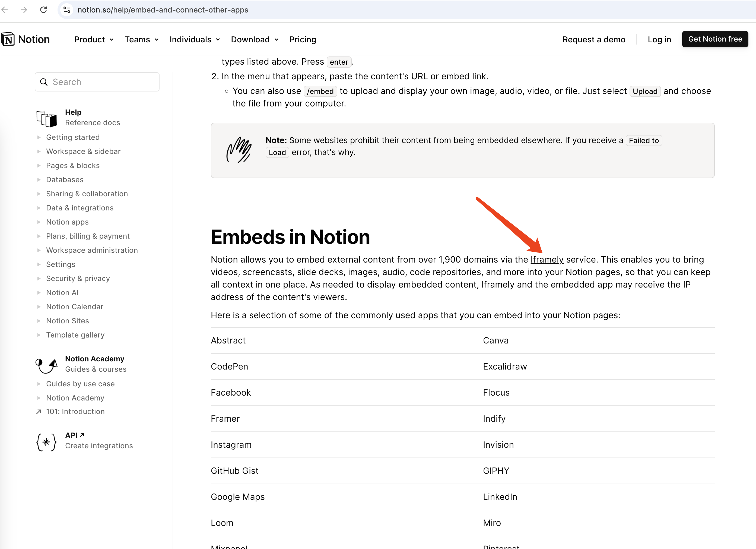
Task: Open Notion Sites in sidebar
Action: (67, 321)
